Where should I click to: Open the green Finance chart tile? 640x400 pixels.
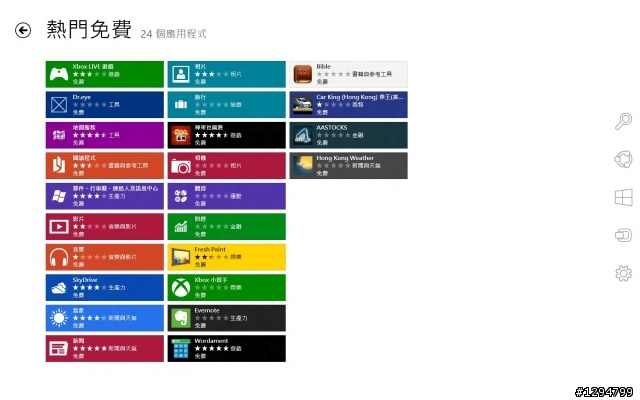tap(227, 227)
